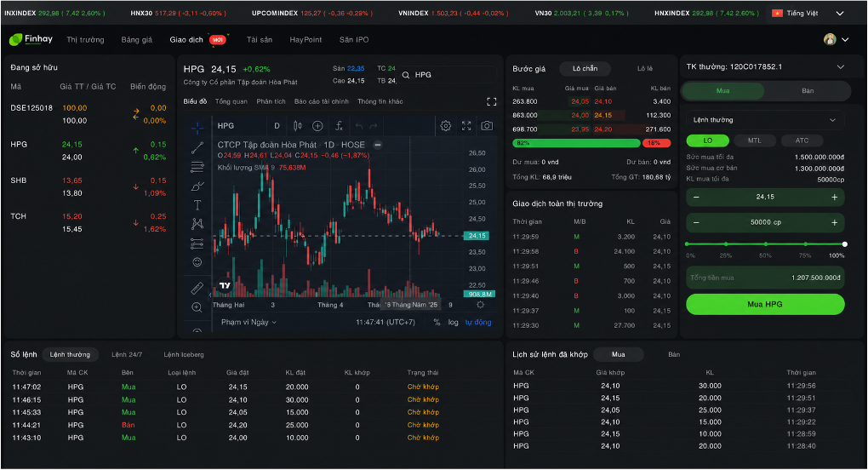Screen dimensions: 868x470
Task: Undo the last chart action
Action: tap(359, 126)
